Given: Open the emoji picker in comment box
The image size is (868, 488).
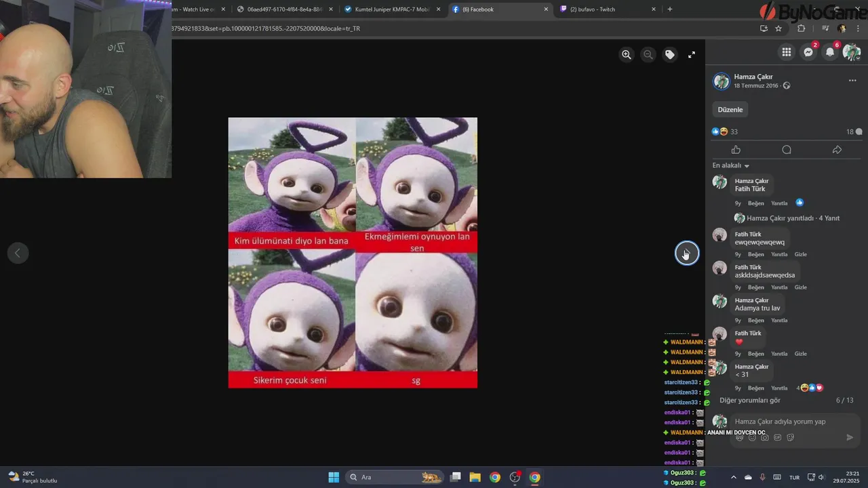Looking at the screenshot, I should [x=752, y=438].
